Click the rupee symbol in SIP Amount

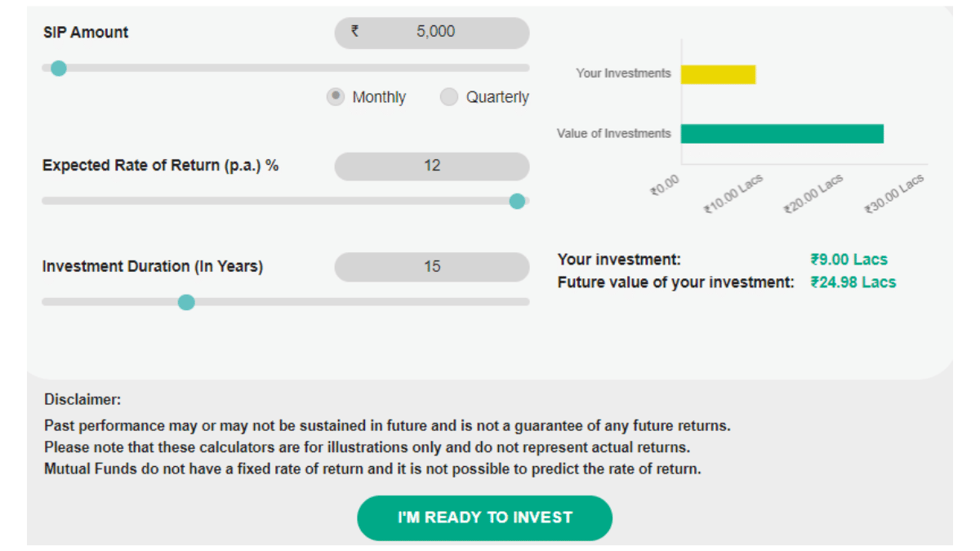(x=354, y=32)
